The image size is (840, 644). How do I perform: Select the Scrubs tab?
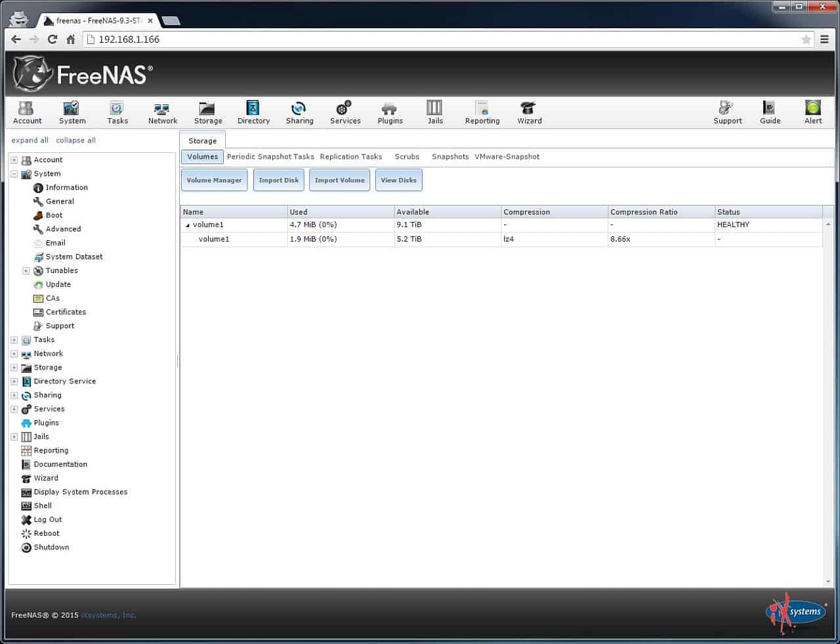coord(407,157)
